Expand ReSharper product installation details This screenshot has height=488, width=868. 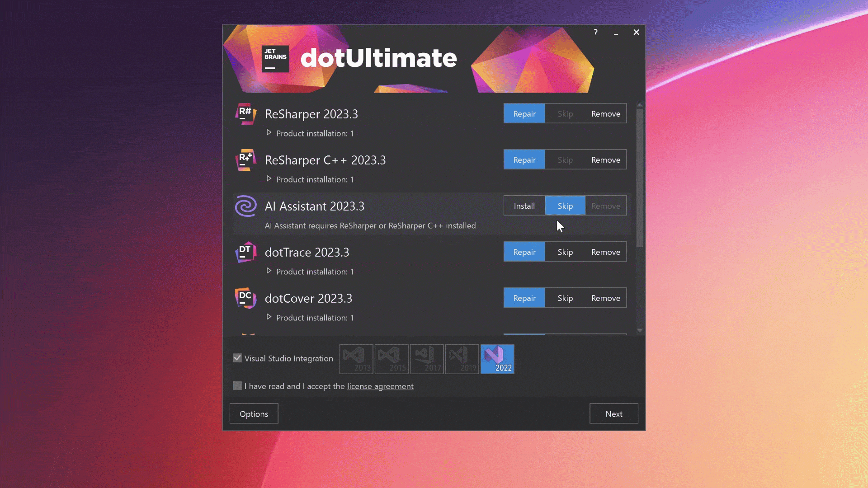coord(269,133)
